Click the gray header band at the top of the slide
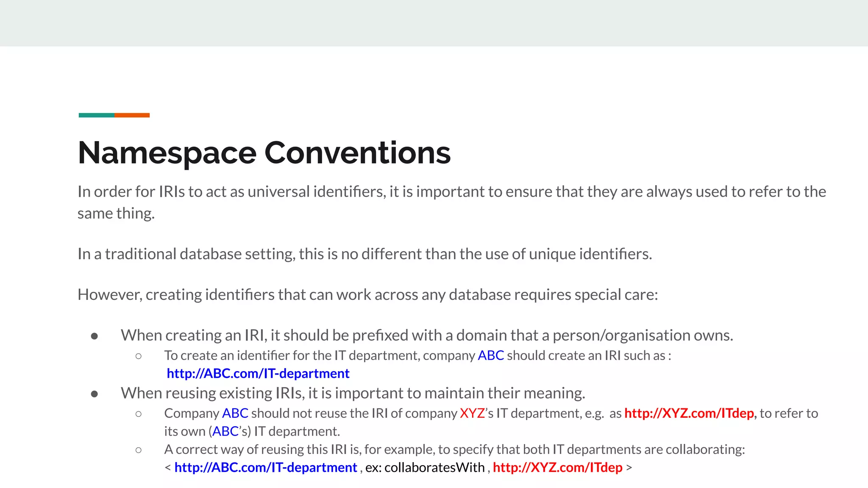This screenshot has height=488, width=868. tap(434, 23)
